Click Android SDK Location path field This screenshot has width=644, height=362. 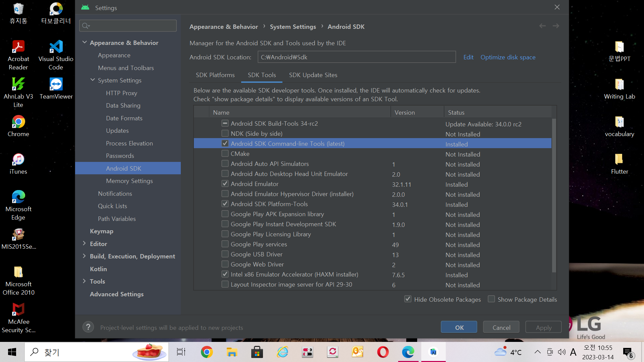357,57
